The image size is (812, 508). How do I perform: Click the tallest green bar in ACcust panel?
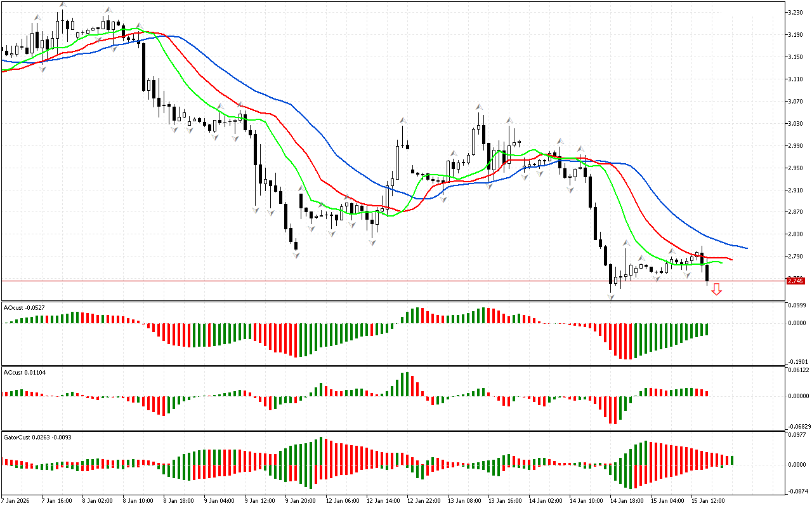point(406,384)
